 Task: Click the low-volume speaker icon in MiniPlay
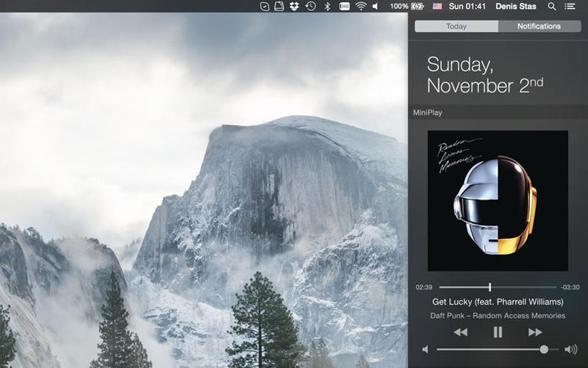[425, 349]
